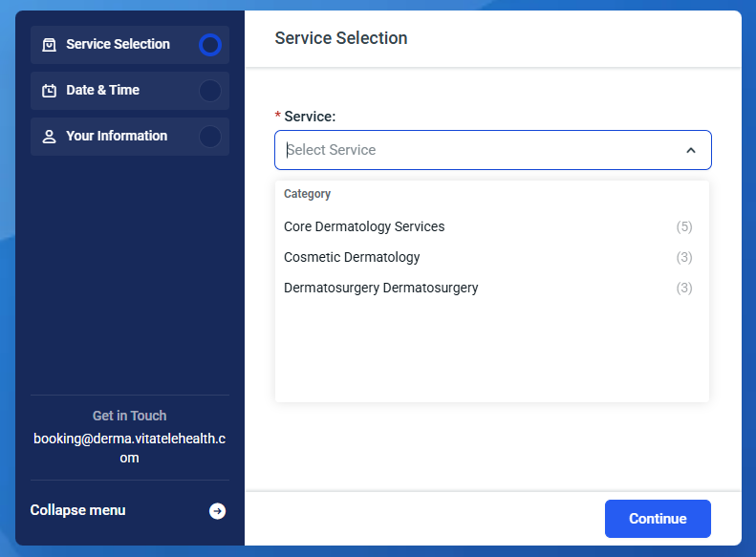Image resolution: width=756 pixels, height=557 pixels.
Task: Expand the Cosmetic Dermatology category
Action: [x=352, y=257]
